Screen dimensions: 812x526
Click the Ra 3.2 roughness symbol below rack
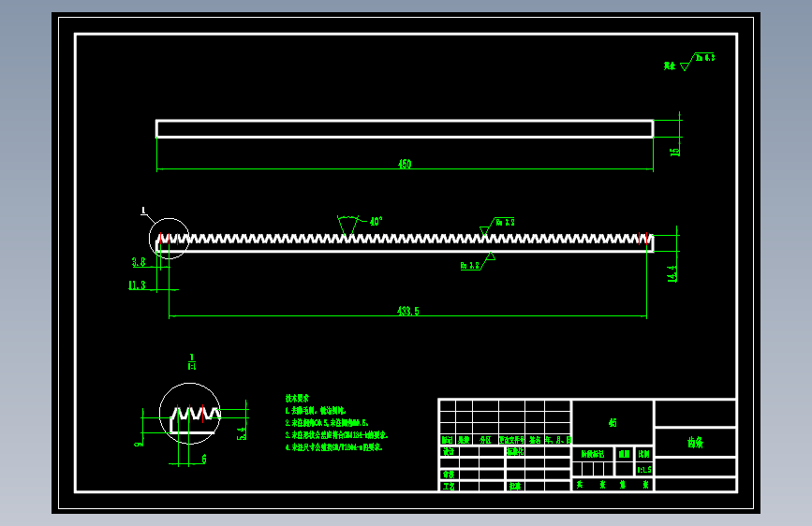coord(478,261)
